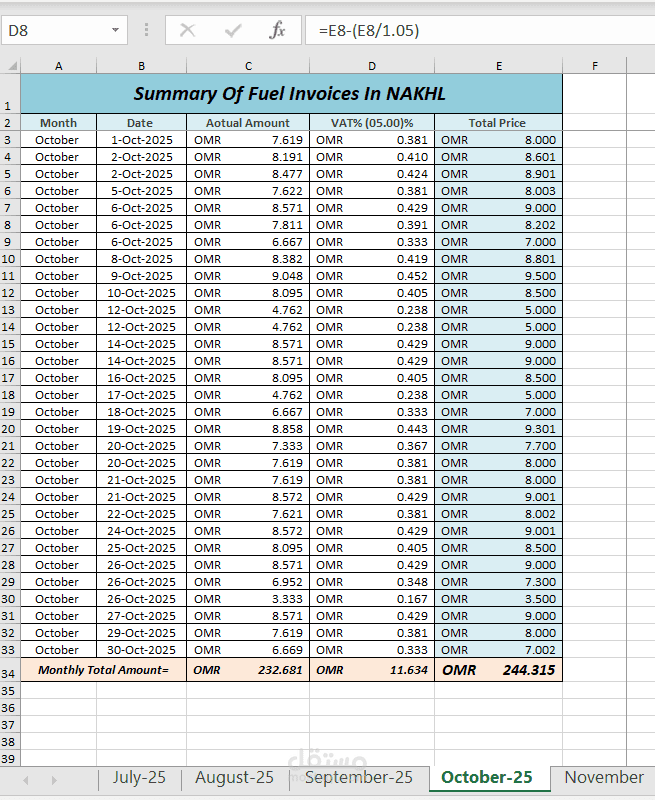
Task: Select the 5-Oct-2025 date cell
Action: (x=141, y=191)
